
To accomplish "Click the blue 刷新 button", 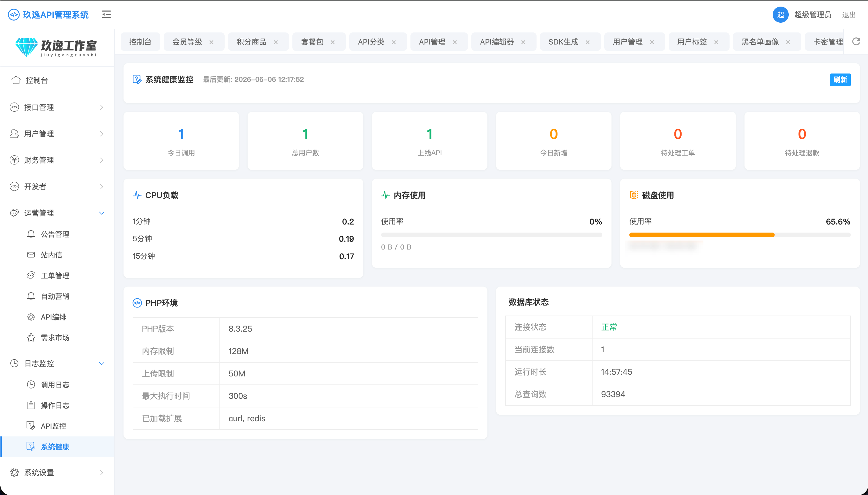I will (840, 80).
